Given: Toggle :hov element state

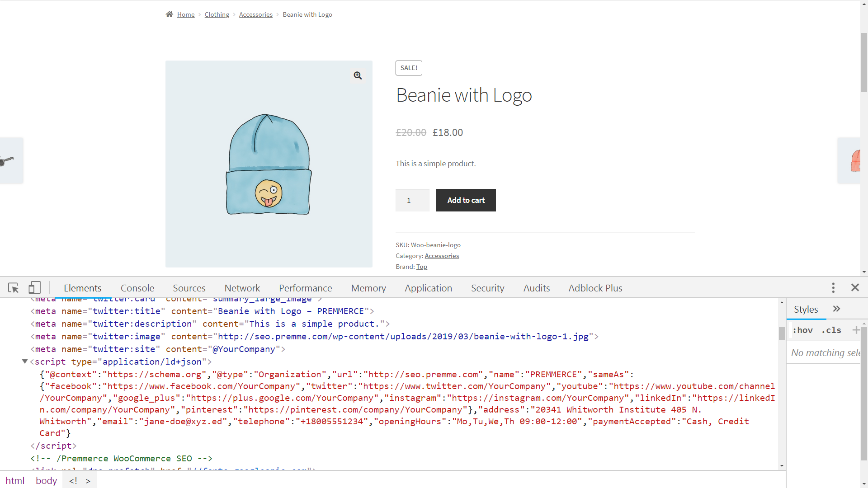Looking at the screenshot, I should pos(802,330).
